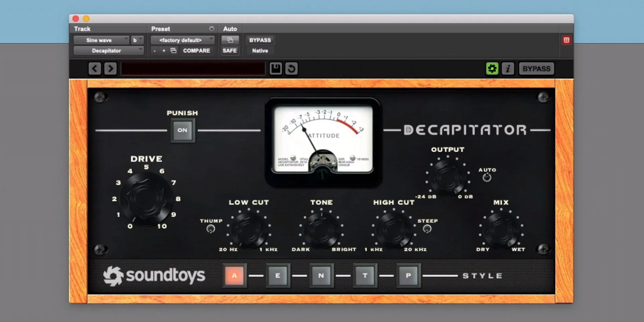This screenshot has height=322, width=644.
Task: Click the dark preset name display field
Action: 193,68
